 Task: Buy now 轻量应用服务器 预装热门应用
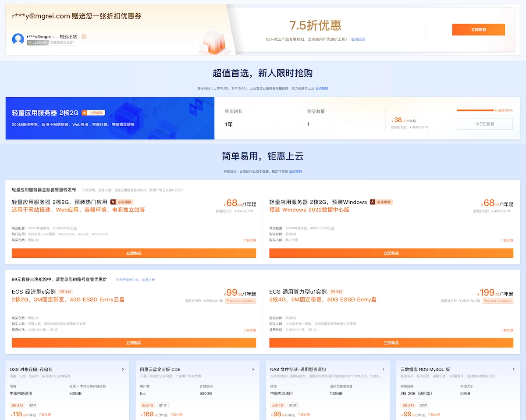click(134, 253)
